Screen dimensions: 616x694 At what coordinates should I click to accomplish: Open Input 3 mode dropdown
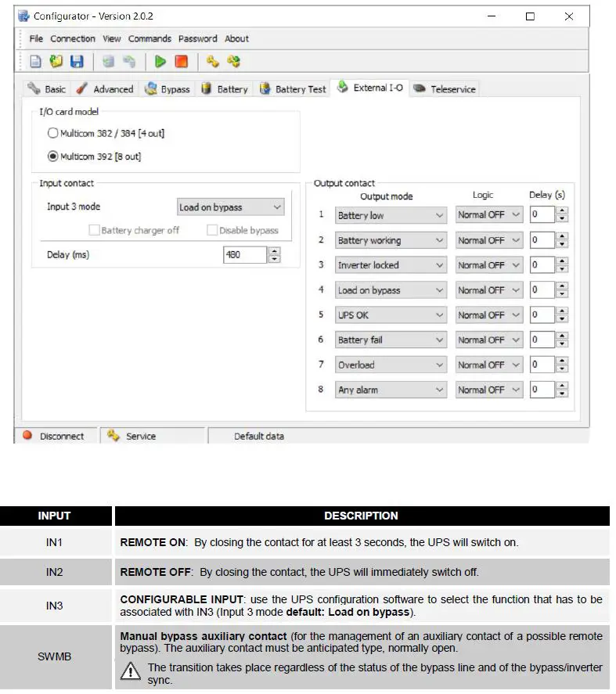230,207
